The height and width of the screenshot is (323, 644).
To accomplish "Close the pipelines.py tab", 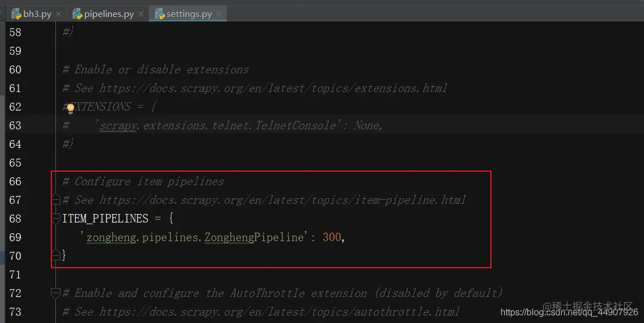I will [141, 14].
